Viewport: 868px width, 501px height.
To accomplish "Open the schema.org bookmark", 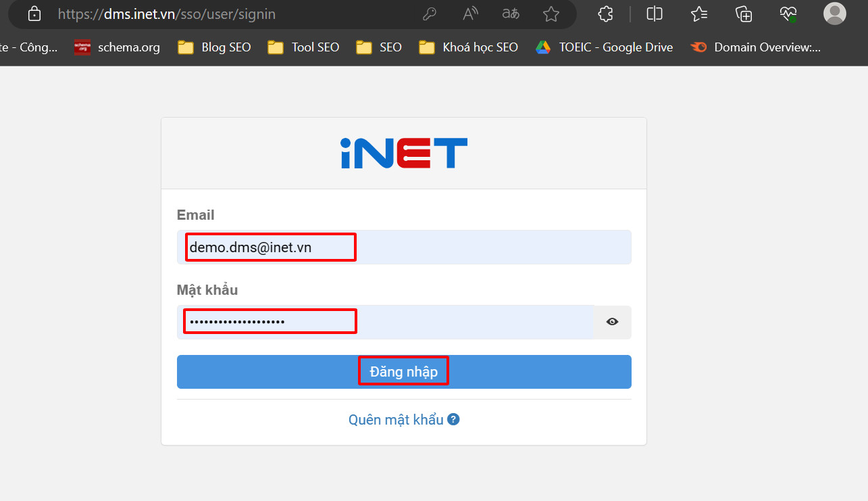I will point(117,47).
